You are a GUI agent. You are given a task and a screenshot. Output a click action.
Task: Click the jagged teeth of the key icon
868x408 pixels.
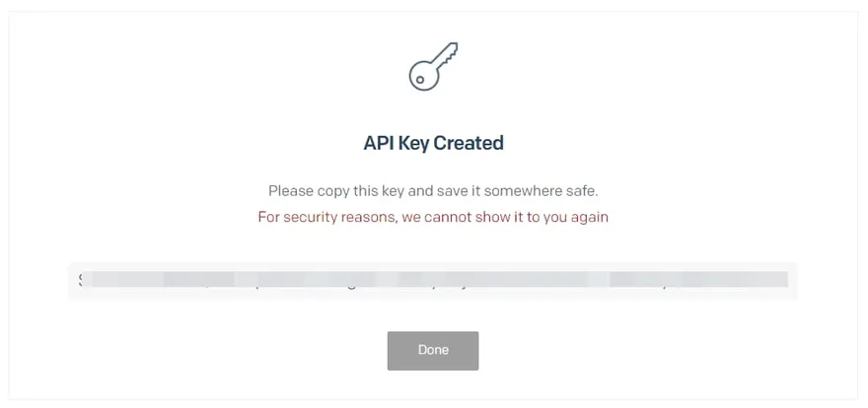pyautogui.click(x=452, y=53)
